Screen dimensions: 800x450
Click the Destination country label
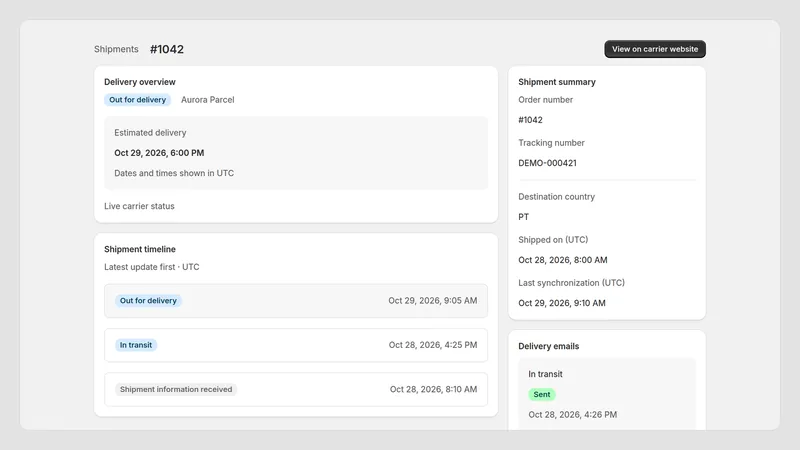(x=556, y=196)
